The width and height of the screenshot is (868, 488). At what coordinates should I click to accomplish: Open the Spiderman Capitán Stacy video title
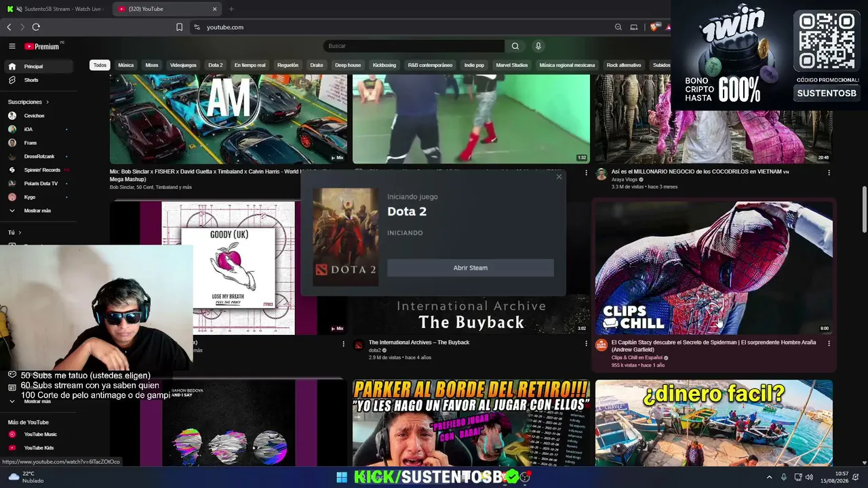pos(713,346)
